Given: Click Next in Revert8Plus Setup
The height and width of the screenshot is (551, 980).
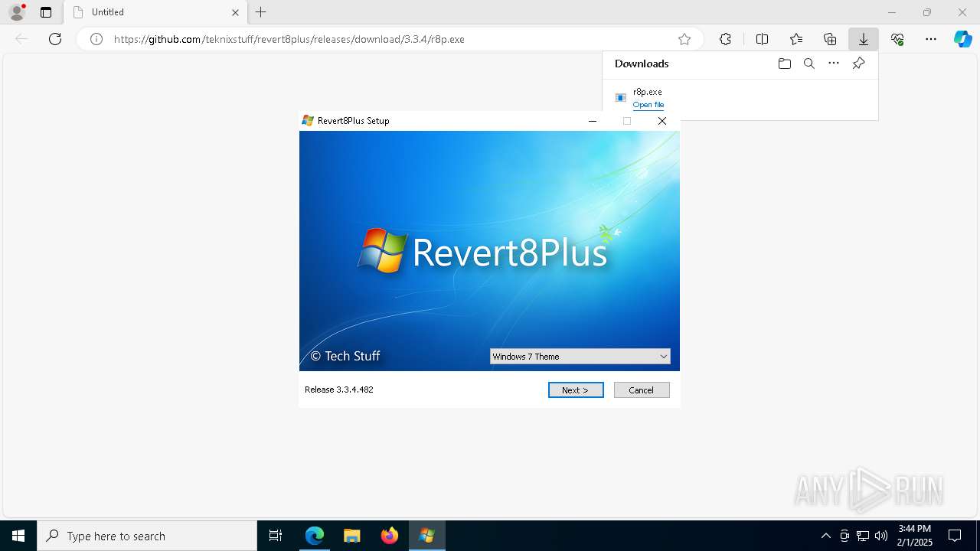Looking at the screenshot, I should click(x=576, y=390).
